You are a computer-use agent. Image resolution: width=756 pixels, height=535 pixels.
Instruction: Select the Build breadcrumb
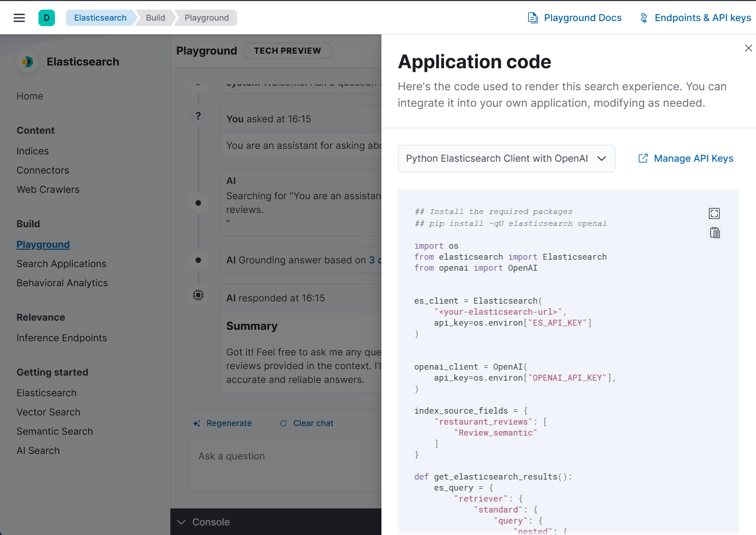pos(156,18)
